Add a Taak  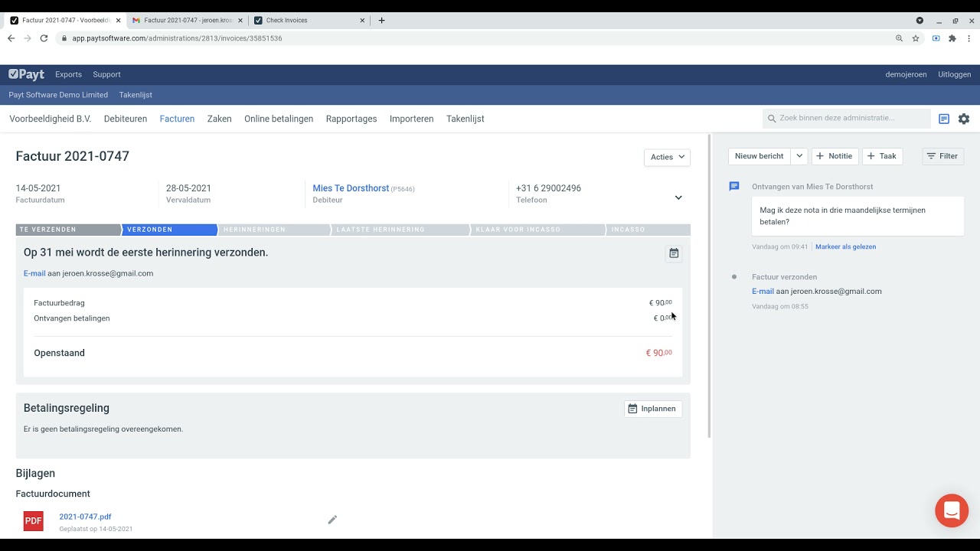[x=882, y=156]
